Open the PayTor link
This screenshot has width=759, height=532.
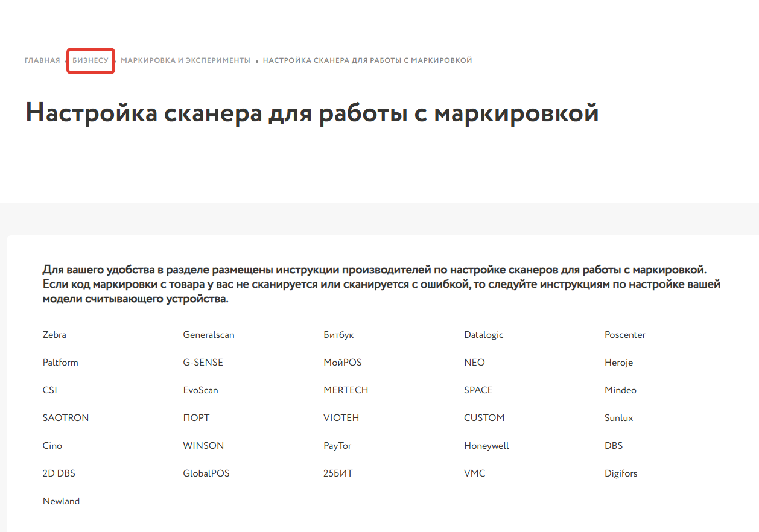tap(337, 446)
